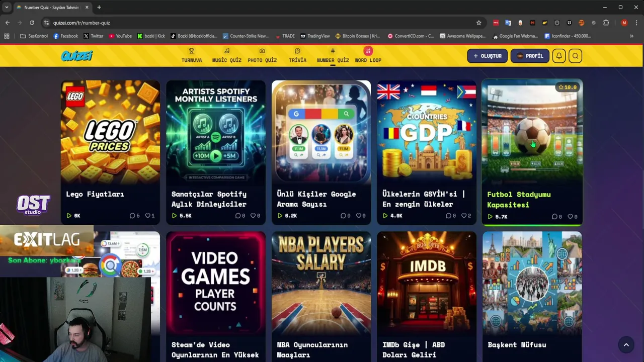
Task: Open the Chrome three-dot menu
Action: (636, 23)
